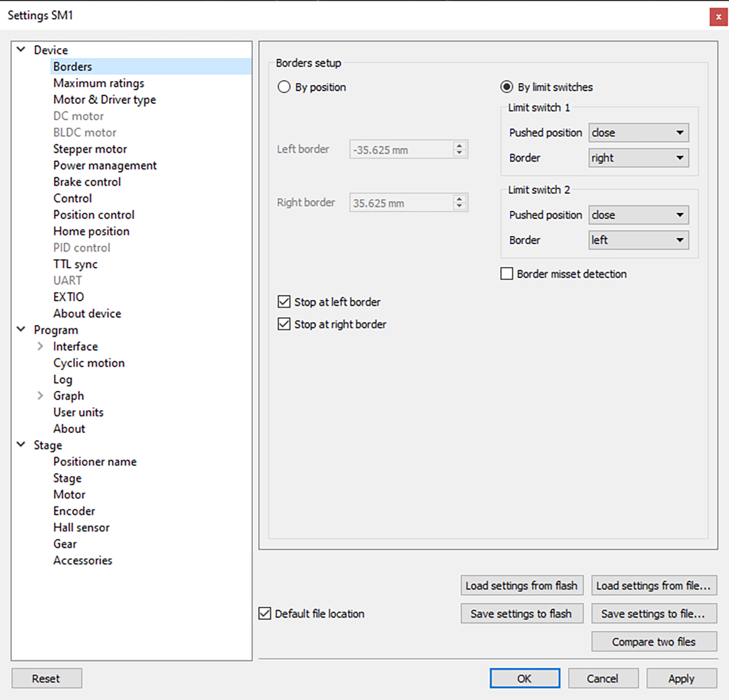
Task: Collapse the Stage tree section
Action: click(20, 445)
